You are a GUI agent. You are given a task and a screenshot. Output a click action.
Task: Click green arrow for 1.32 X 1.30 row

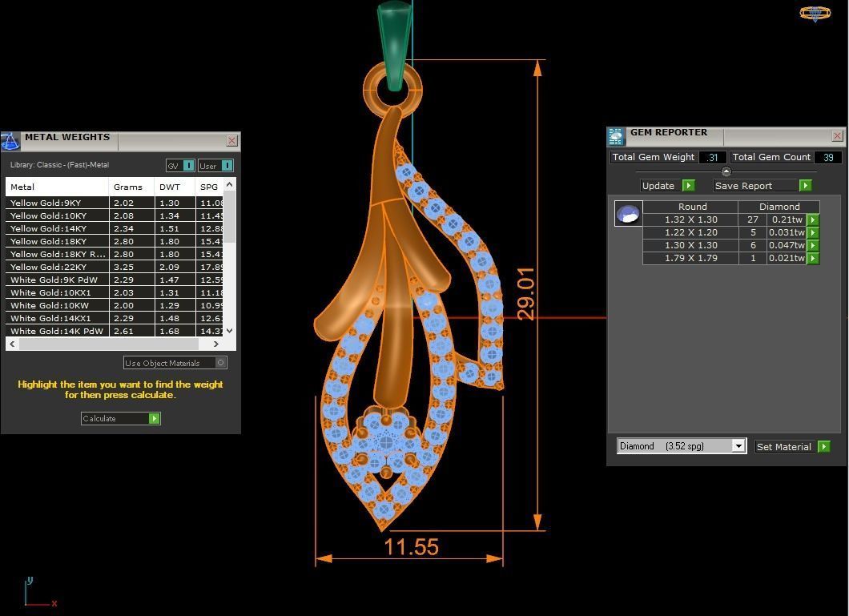pyautogui.click(x=813, y=219)
